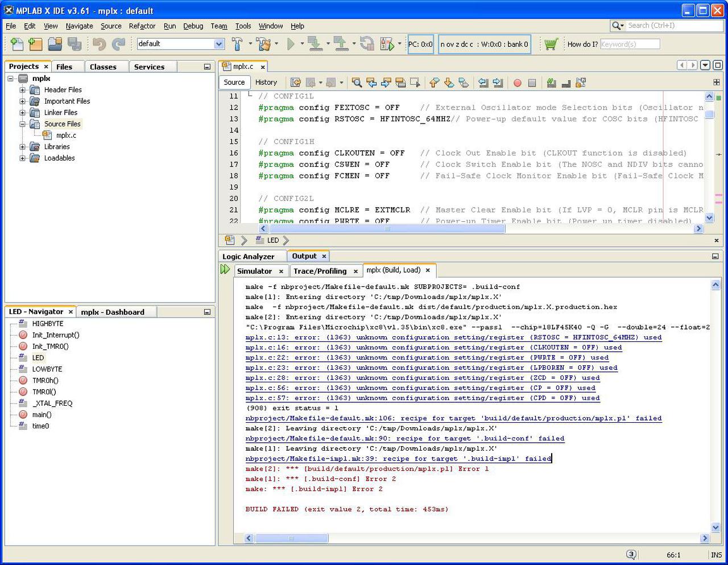728x565 pixels.
Task: Open Makefile-impl.mk:39 failed link
Action: click(x=398, y=459)
